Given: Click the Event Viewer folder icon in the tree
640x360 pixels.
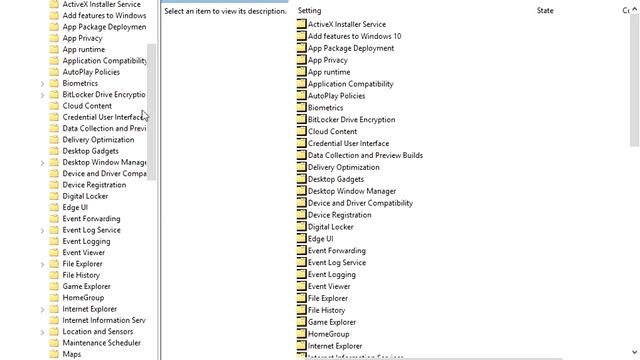Looking at the screenshot, I should 54,252.
